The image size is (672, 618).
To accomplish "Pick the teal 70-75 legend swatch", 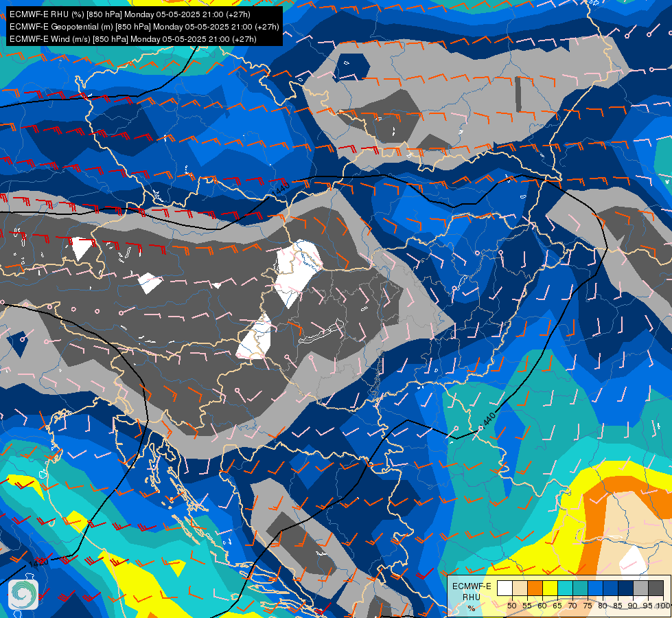I will coord(580,588).
